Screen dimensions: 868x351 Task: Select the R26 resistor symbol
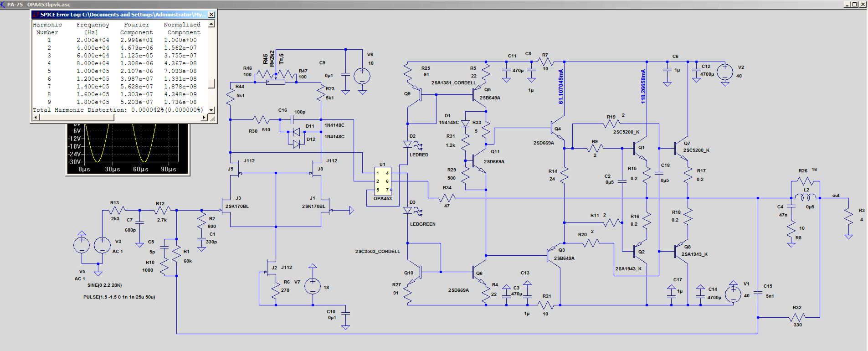point(806,181)
